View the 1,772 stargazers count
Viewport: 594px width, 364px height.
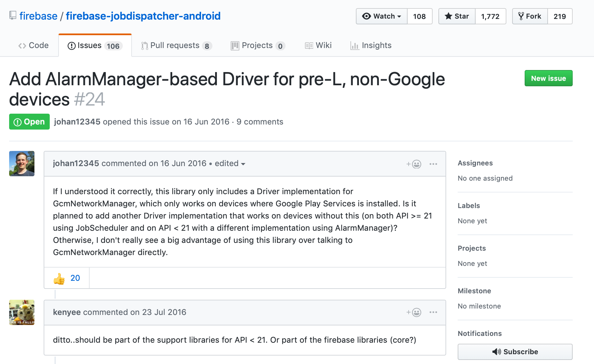point(490,16)
